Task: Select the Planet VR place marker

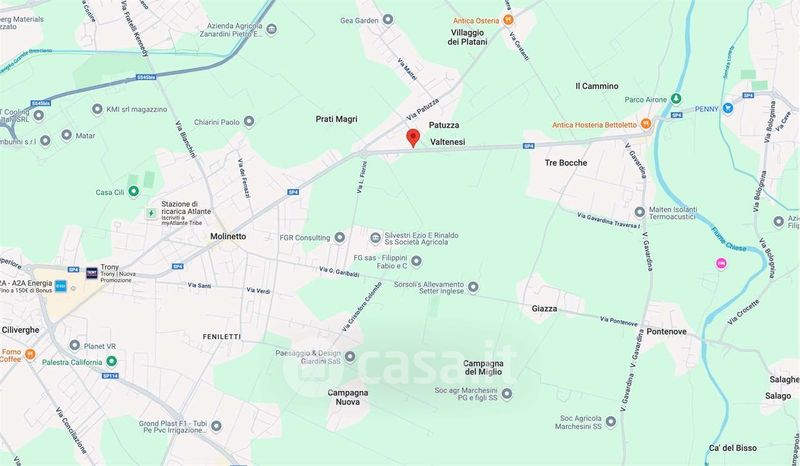Action: click(x=75, y=346)
